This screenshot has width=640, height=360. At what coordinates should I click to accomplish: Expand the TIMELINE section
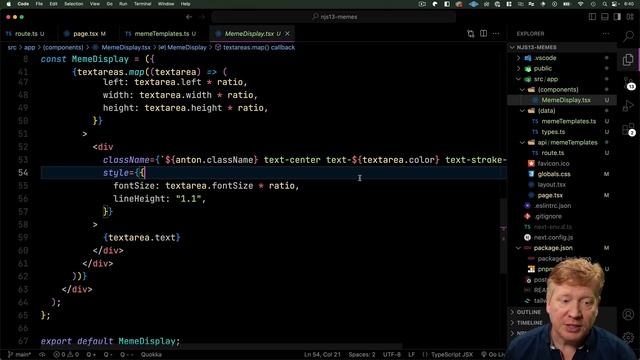(529, 323)
